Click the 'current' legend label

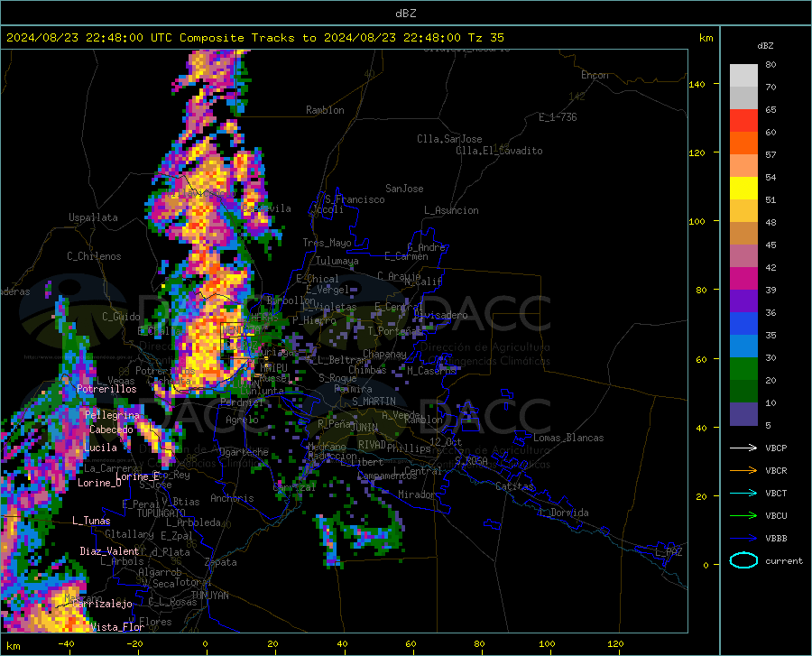pos(784,560)
